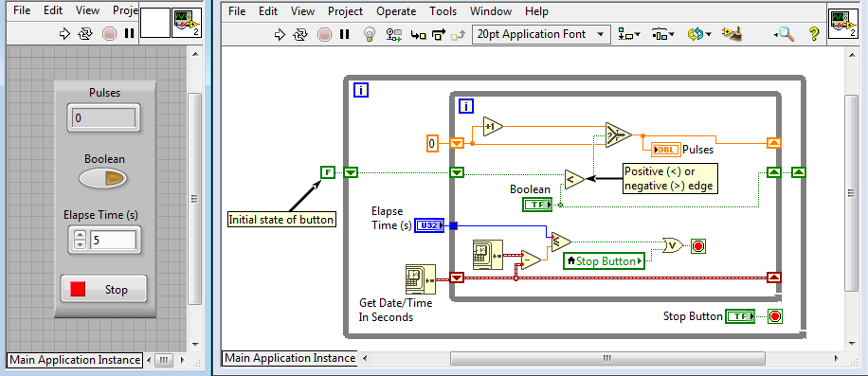Run the VI from front panel toolbar
Screen dimensions: 868x376
[64, 34]
